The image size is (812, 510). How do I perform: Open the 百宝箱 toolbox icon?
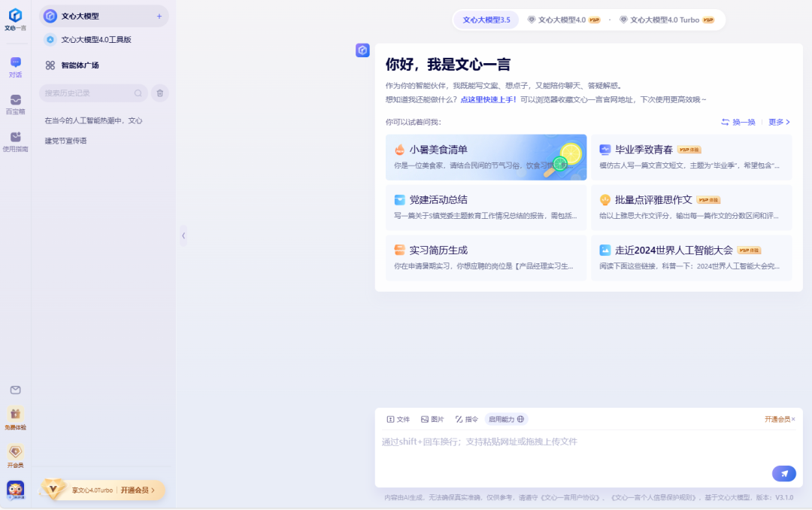pos(16,104)
